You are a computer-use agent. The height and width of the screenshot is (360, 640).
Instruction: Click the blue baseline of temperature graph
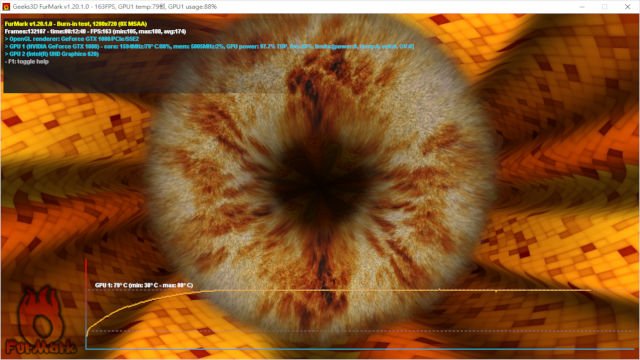pyautogui.click(x=359, y=349)
